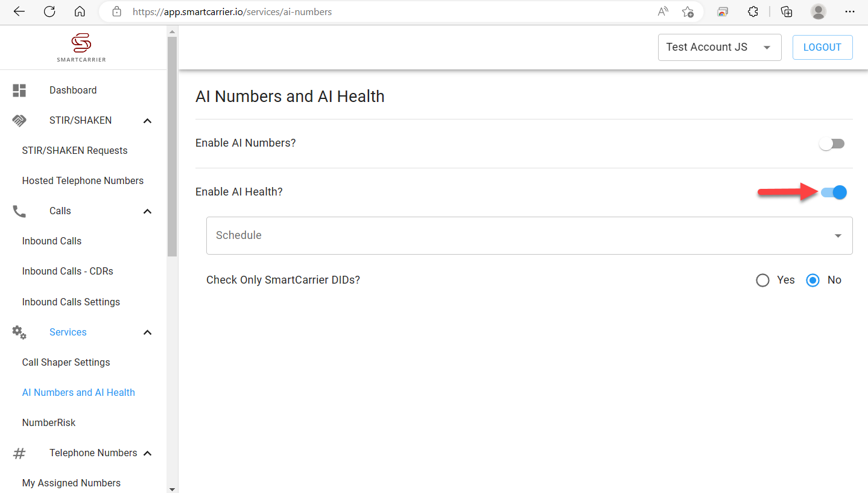Click the Telephone Numbers hash icon
868x493 pixels.
[x=19, y=453]
